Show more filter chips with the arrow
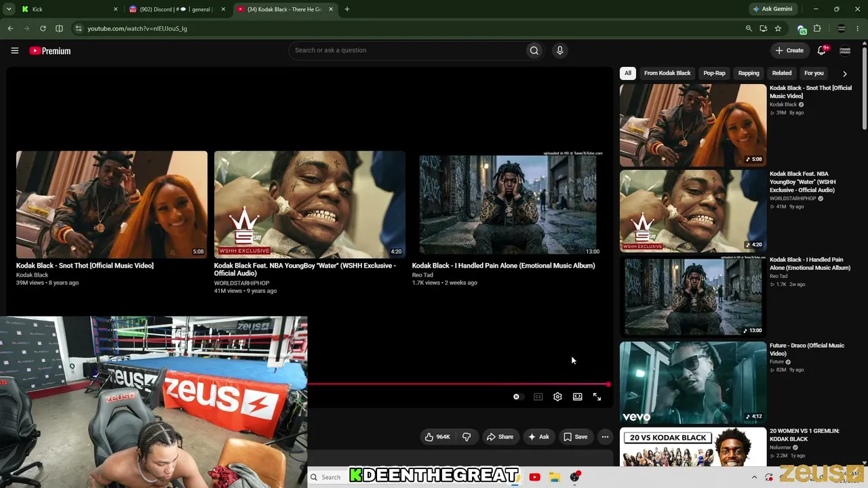 (844, 73)
